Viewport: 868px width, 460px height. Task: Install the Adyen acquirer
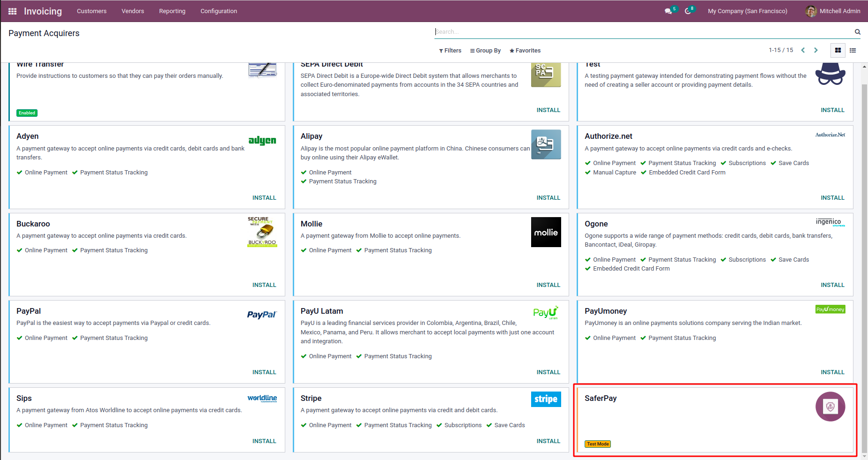click(x=264, y=198)
